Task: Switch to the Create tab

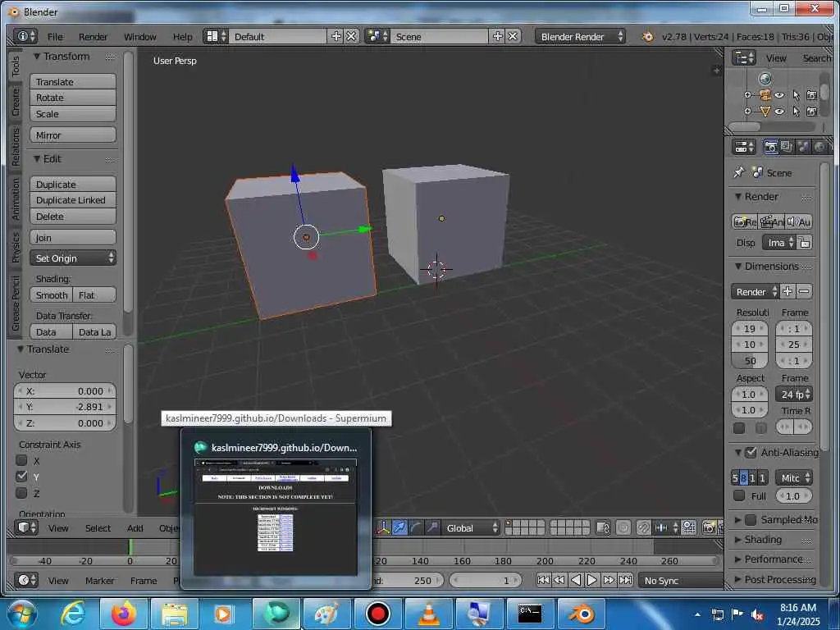Action: (16, 103)
